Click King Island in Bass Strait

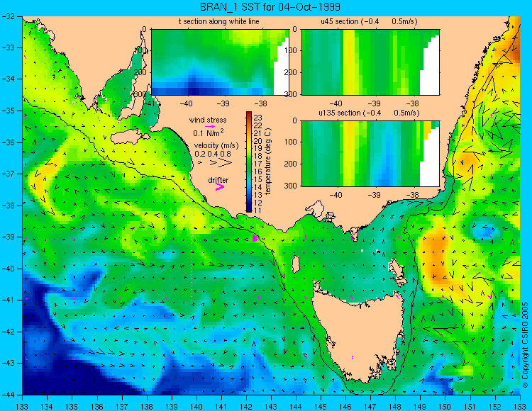[x=296, y=264]
